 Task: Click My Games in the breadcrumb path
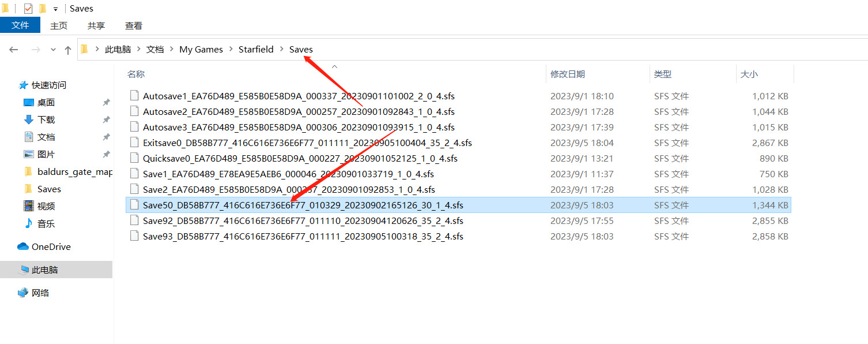[x=201, y=50]
